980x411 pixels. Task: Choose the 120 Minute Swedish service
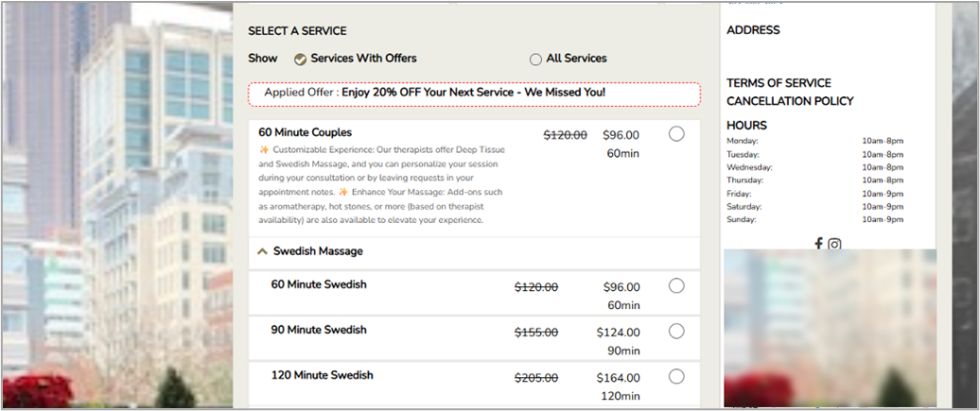click(676, 377)
